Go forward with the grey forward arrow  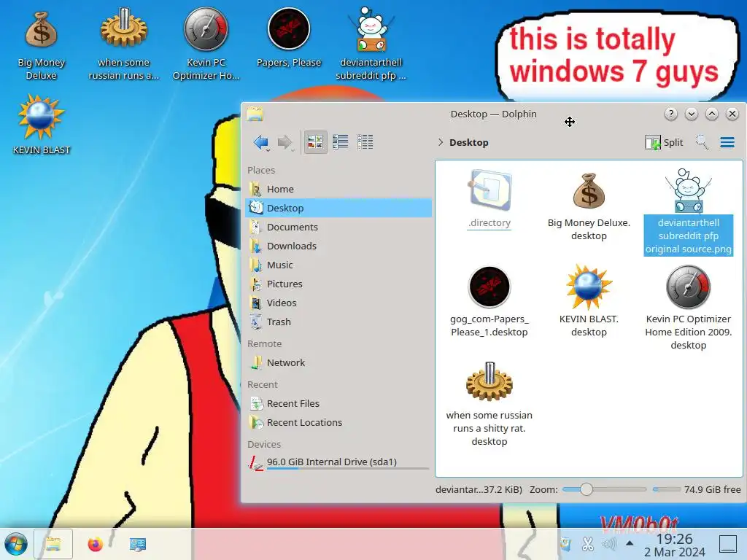(285, 142)
